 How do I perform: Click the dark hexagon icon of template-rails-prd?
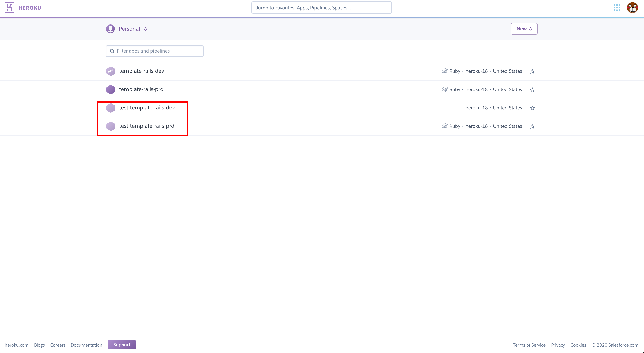(x=111, y=89)
